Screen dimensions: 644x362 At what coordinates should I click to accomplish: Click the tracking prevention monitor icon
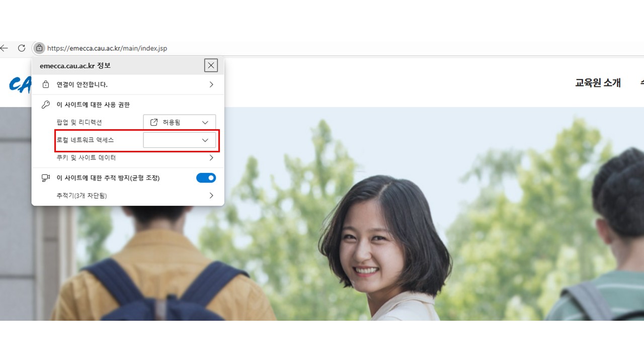pos(46,178)
